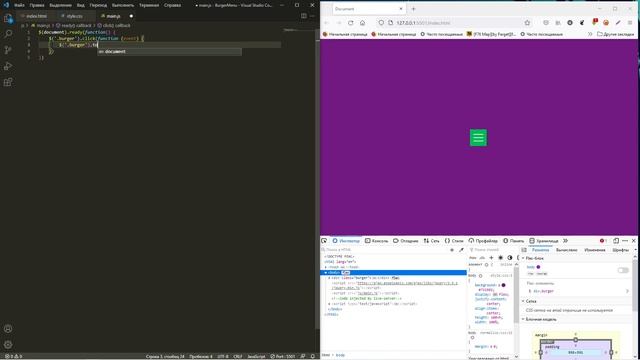Open the Manage gear in VS Code
The width and height of the screenshot is (640, 360).
(8, 344)
